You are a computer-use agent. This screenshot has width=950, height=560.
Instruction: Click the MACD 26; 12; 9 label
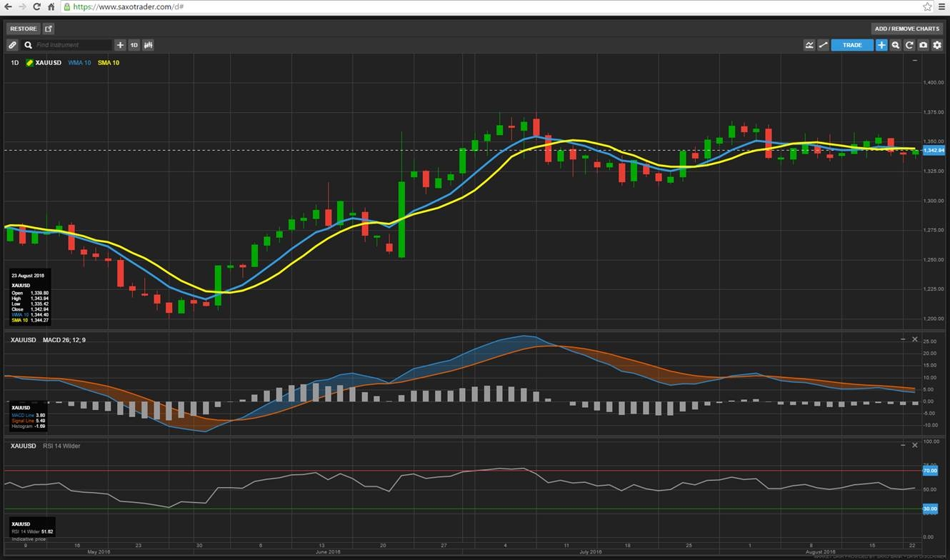pos(64,340)
